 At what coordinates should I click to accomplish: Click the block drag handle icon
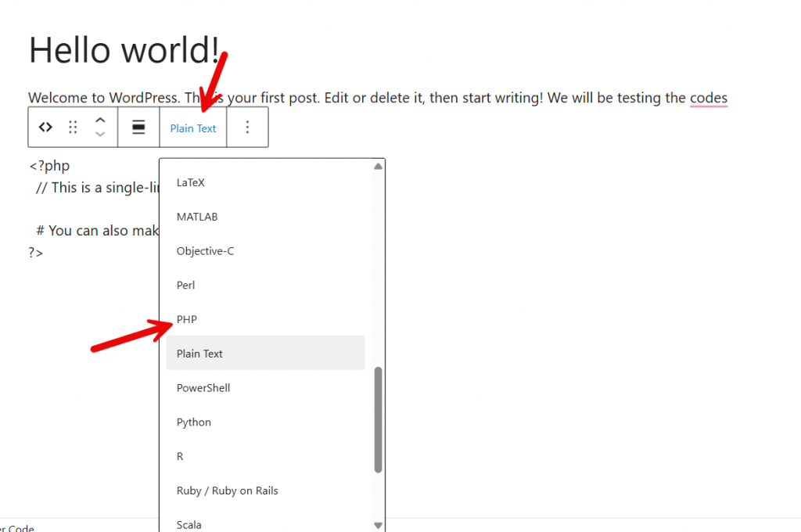point(74,127)
